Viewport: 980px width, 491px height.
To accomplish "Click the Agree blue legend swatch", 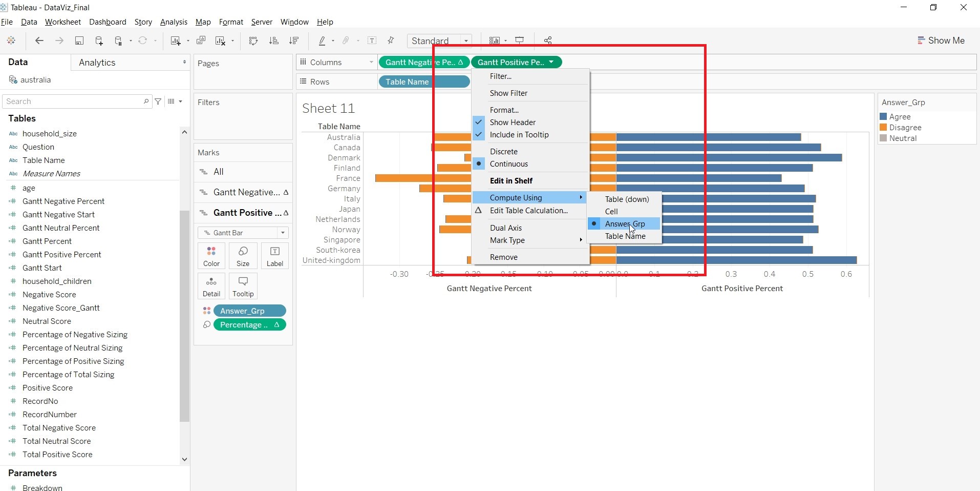I will tap(883, 117).
